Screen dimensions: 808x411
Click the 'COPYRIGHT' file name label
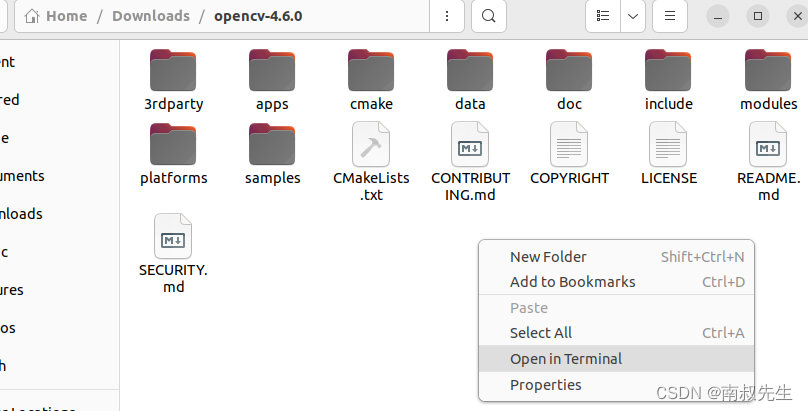coord(569,178)
